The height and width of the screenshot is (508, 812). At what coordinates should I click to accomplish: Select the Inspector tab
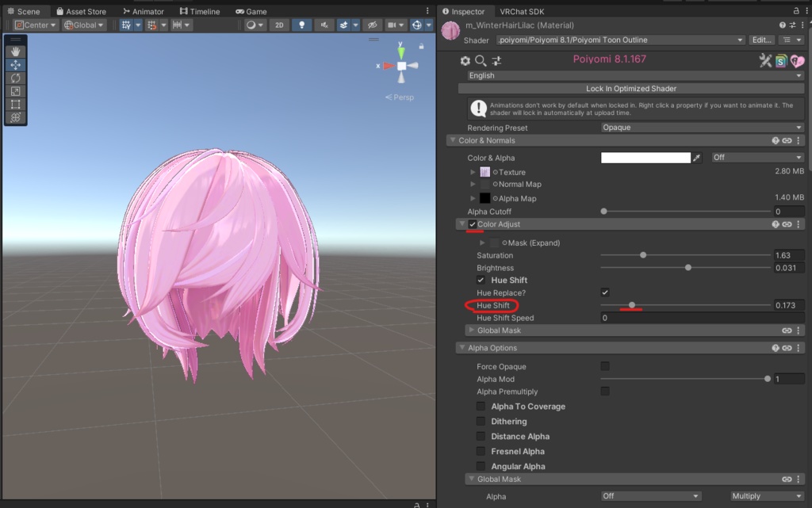point(464,11)
